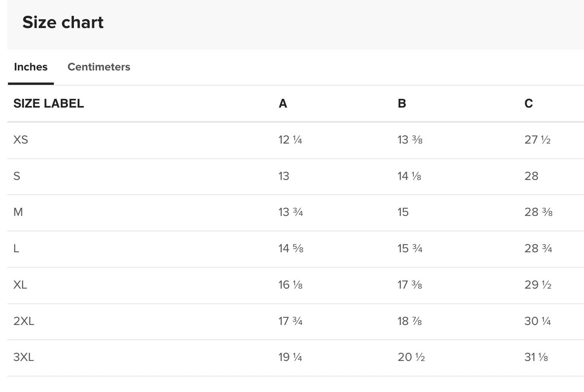Click the L measurement A value 14 ⅝
This screenshot has height=392, width=584.
tap(291, 249)
